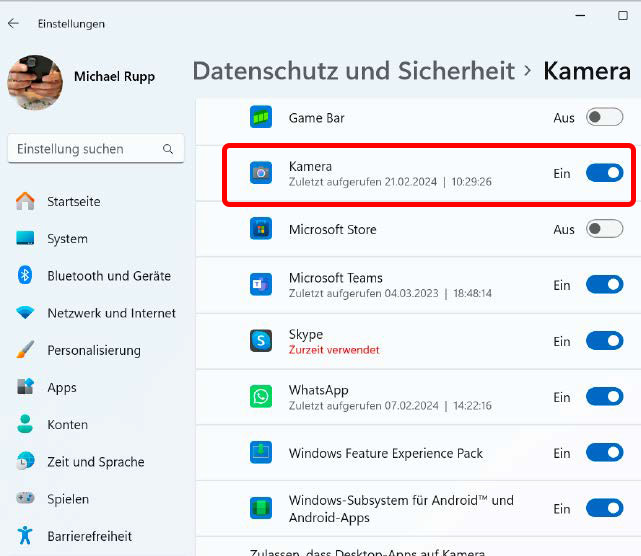
Task: Click the search magnifier icon
Action: click(x=168, y=149)
